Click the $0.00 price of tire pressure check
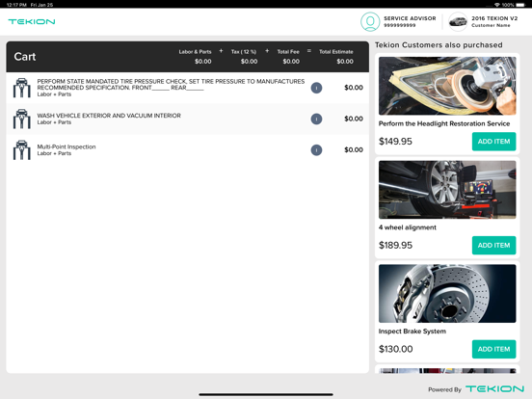This screenshot has width=532, height=399. [354, 88]
